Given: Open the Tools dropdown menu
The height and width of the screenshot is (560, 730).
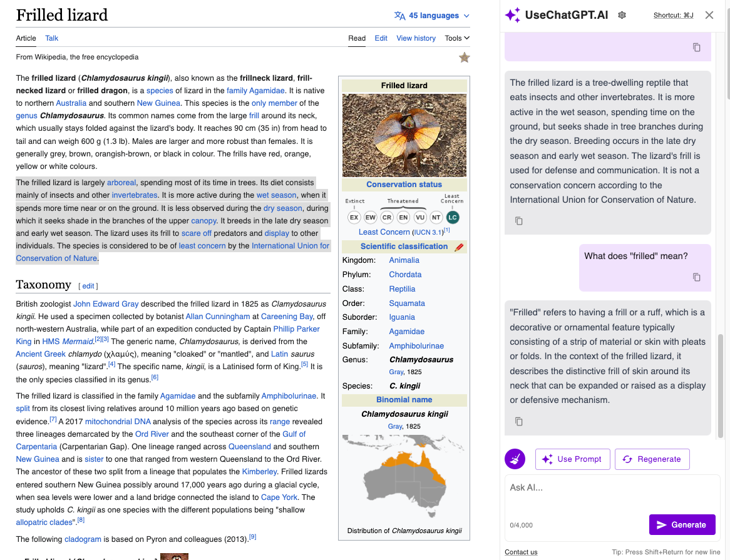Looking at the screenshot, I should point(456,38).
